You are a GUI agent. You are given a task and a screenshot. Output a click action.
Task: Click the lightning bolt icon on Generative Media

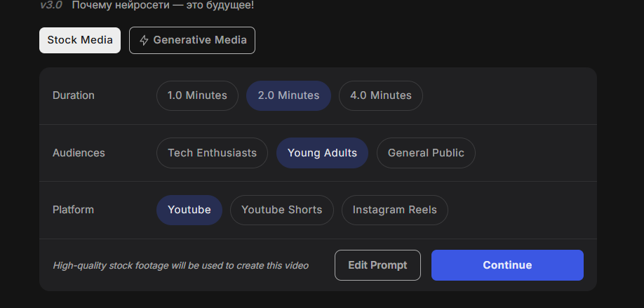click(144, 40)
